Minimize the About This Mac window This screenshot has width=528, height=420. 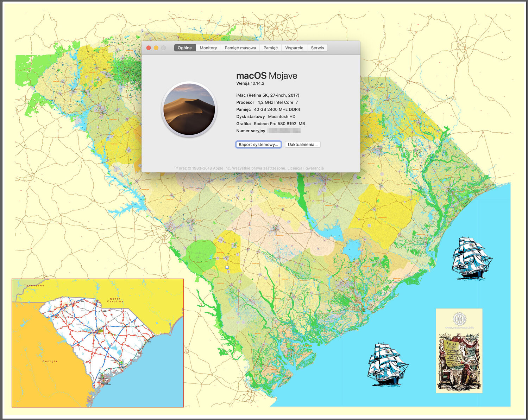156,48
